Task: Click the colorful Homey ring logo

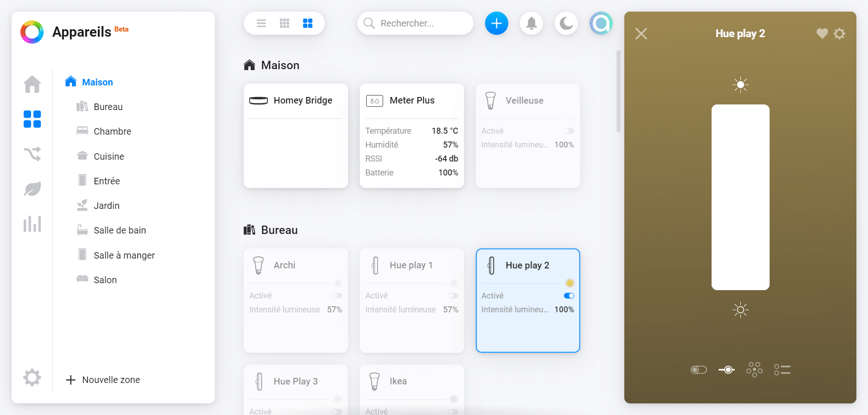Action: click(x=32, y=32)
